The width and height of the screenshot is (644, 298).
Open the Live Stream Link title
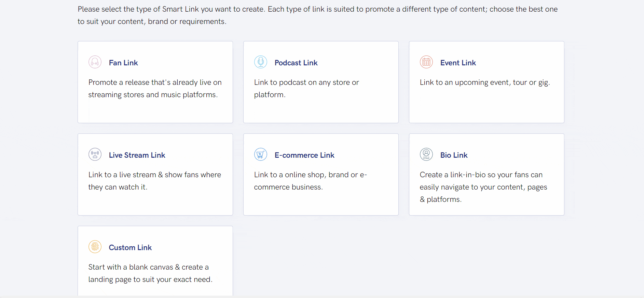click(x=137, y=155)
